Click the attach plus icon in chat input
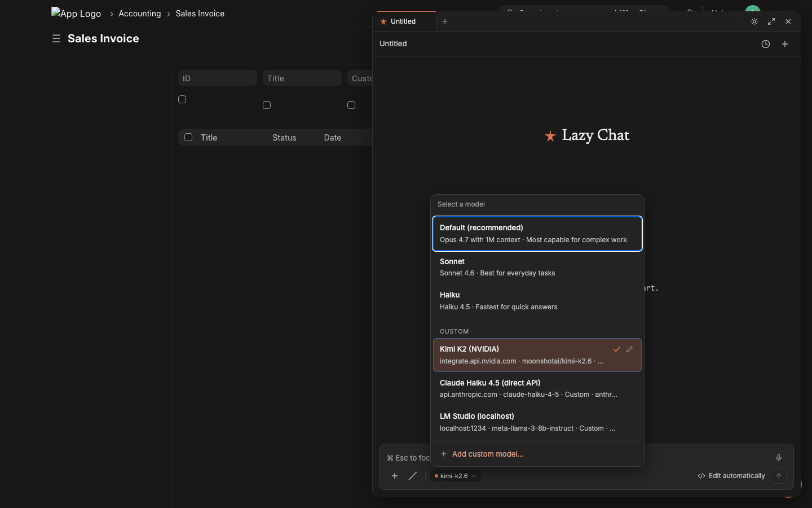 (395, 476)
